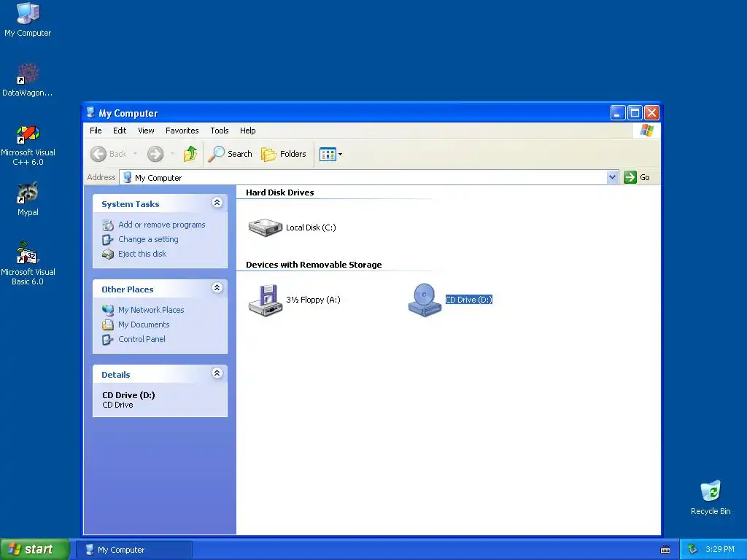The height and width of the screenshot is (560, 747).
Task: Collapse the System Tasks panel
Action: 217,203
